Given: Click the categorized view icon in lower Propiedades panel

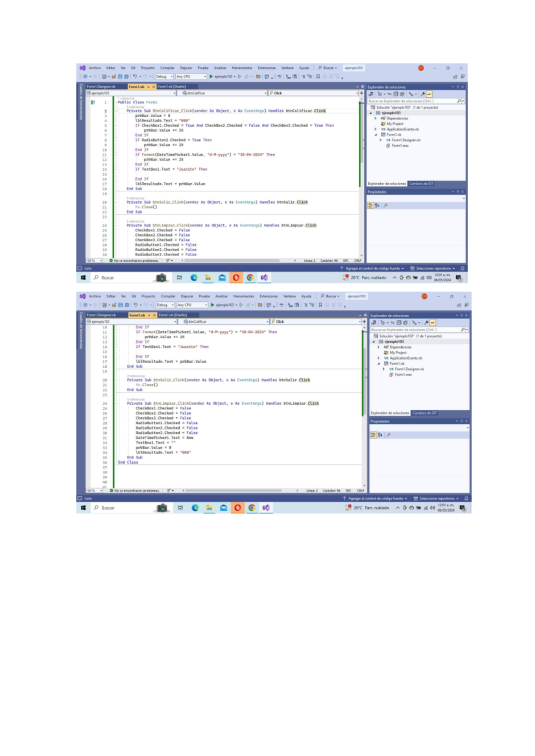Looking at the screenshot, I should click(x=373, y=435).
